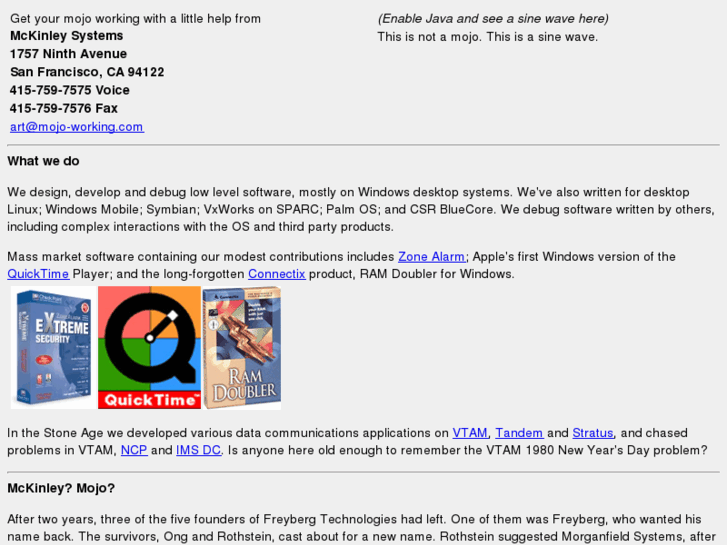Image resolution: width=727 pixels, height=545 pixels.
Task: Click the "McKinley? Mojo?" heading
Action: [61, 488]
